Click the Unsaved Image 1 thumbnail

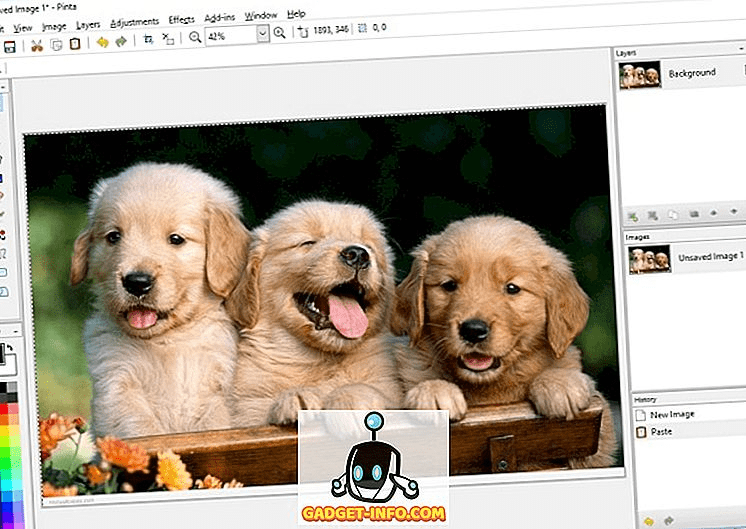(x=649, y=259)
